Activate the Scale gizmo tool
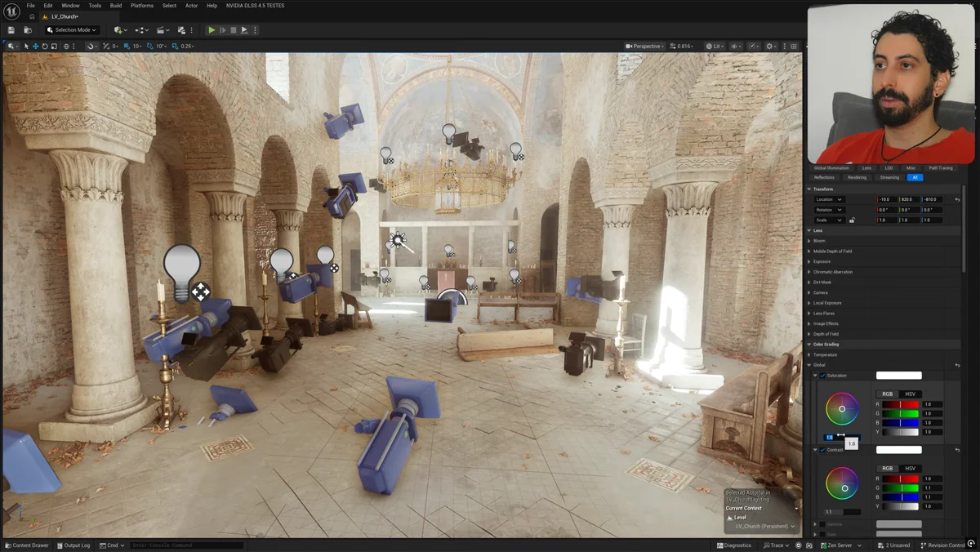The height and width of the screenshot is (552, 980). (54, 46)
